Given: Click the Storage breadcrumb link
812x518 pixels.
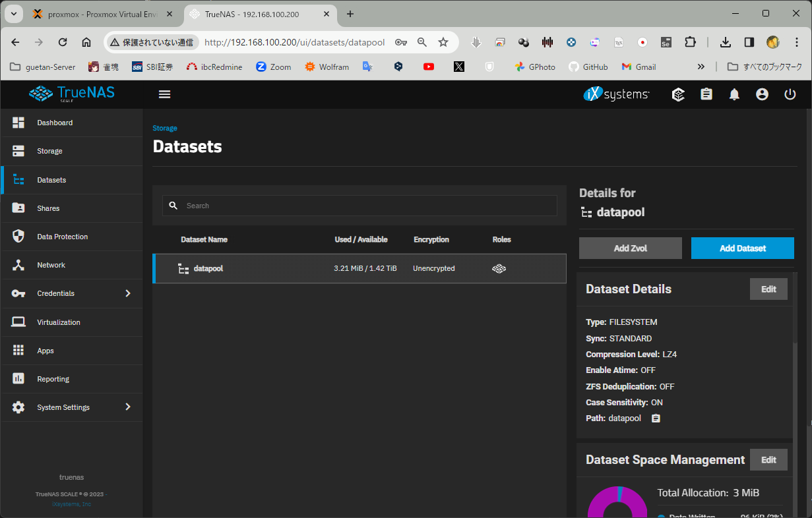Looking at the screenshot, I should click(x=165, y=129).
